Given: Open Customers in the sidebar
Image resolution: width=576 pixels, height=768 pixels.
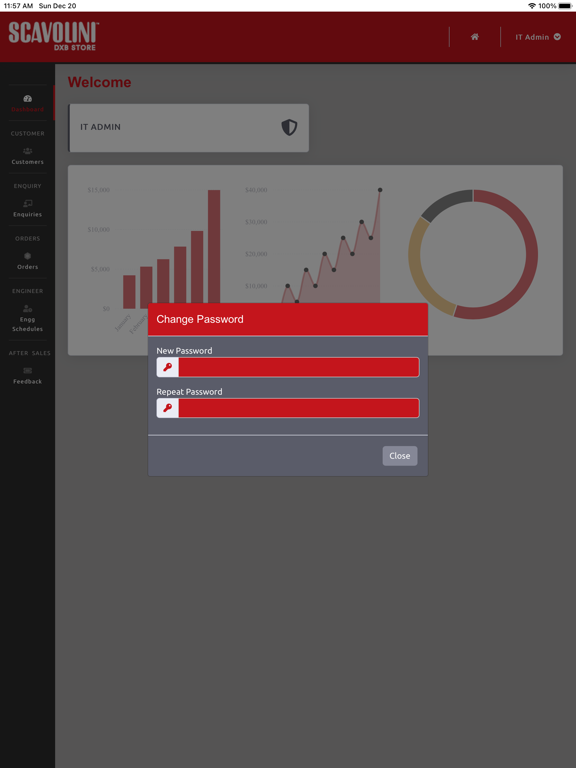Looking at the screenshot, I should pos(27,156).
